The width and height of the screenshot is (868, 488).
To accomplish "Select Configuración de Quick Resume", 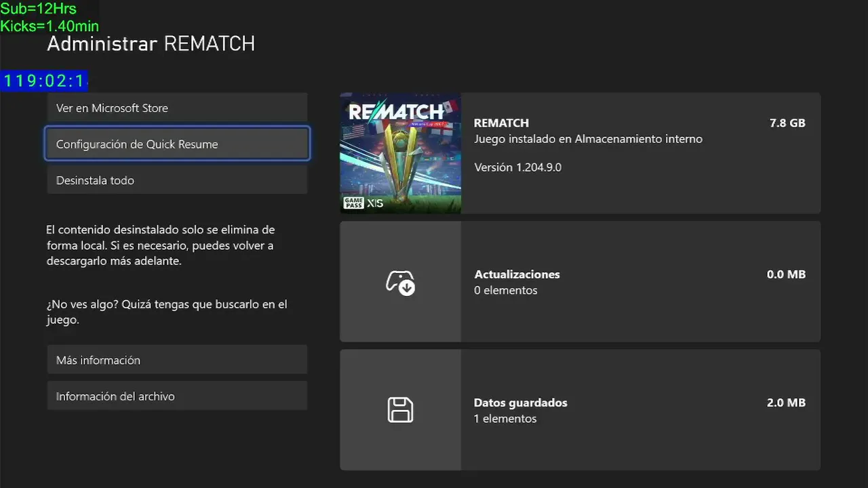I will tap(177, 144).
